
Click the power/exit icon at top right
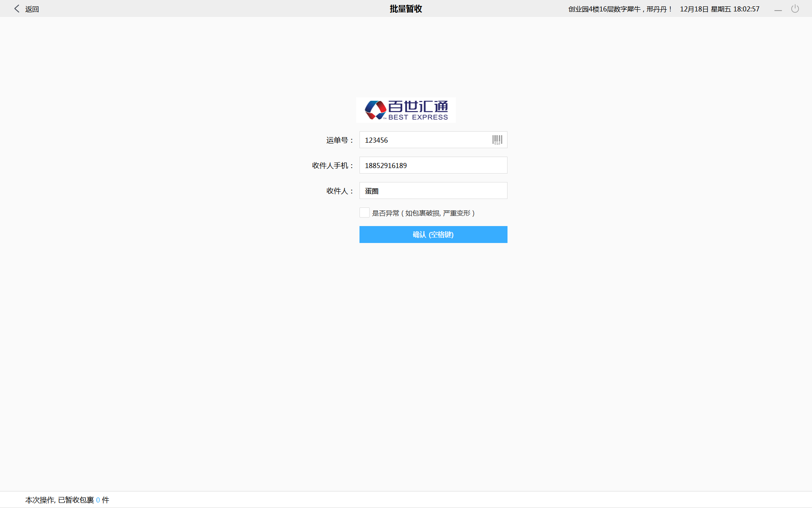pos(795,8)
